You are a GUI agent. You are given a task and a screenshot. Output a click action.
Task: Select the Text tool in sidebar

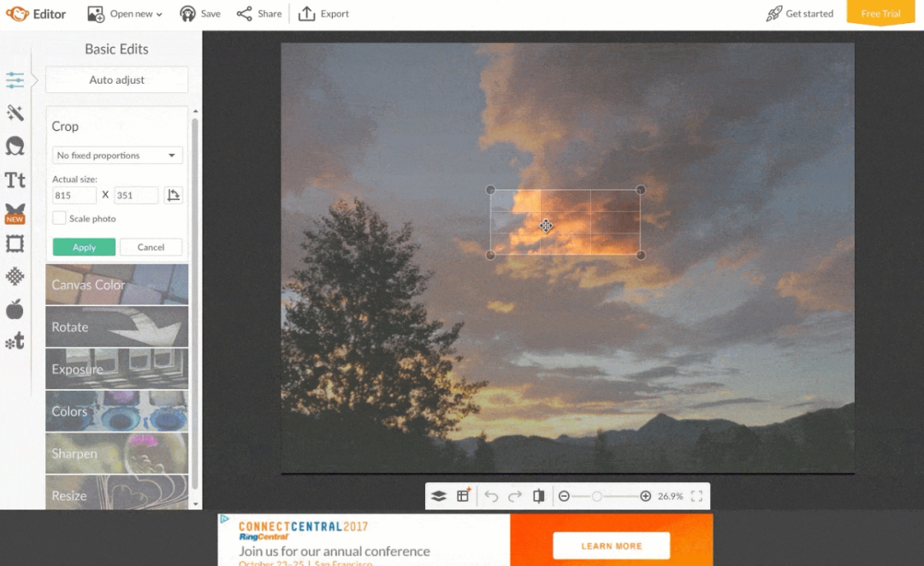[x=15, y=180]
